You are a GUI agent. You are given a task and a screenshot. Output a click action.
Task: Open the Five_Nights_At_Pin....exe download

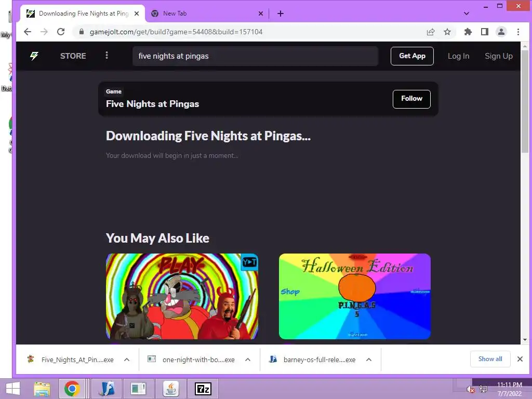(x=71, y=360)
